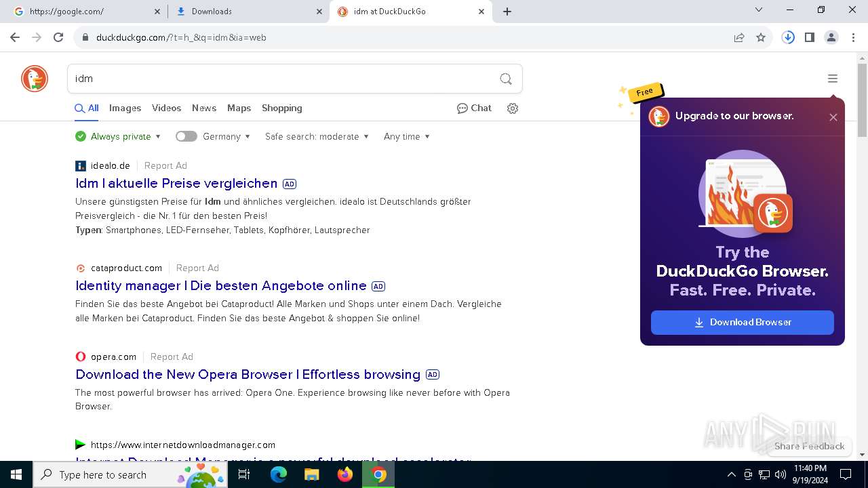Bookmark this page with star icon
The image size is (868, 488).
coord(761,37)
